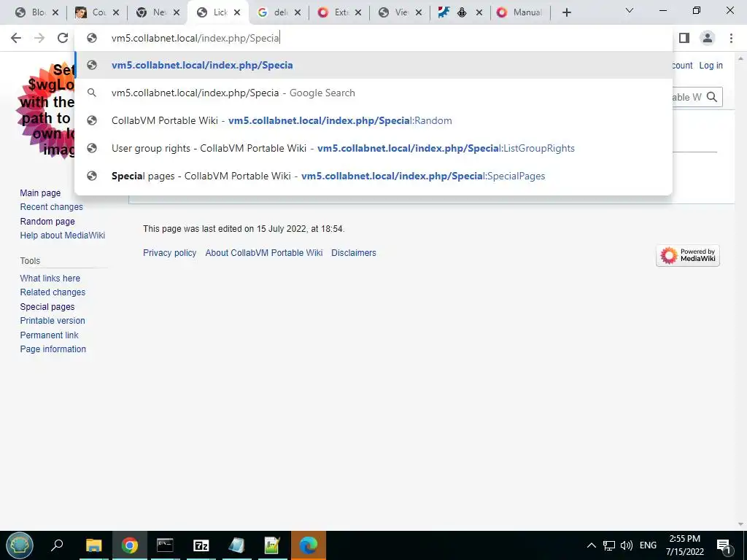
Task: Open Special pages in Tools sidebar
Action: (x=47, y=307)
